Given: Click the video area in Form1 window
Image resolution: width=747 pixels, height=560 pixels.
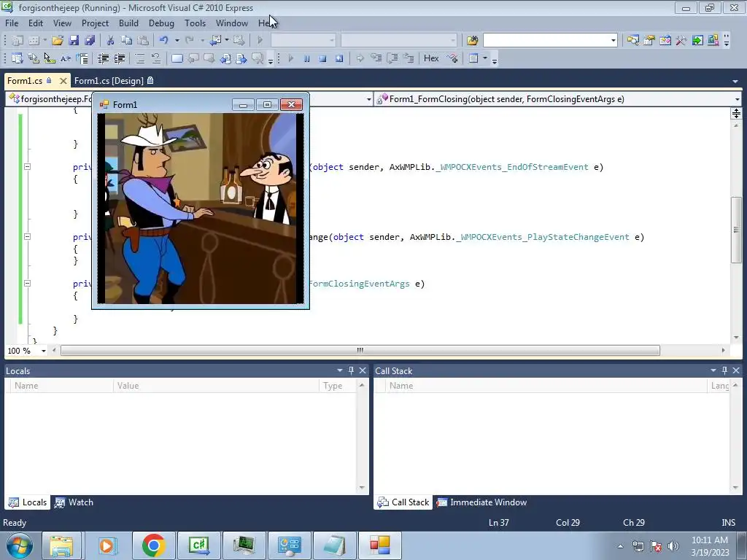Looking at the screenshot, I should [x=201, y=208].
